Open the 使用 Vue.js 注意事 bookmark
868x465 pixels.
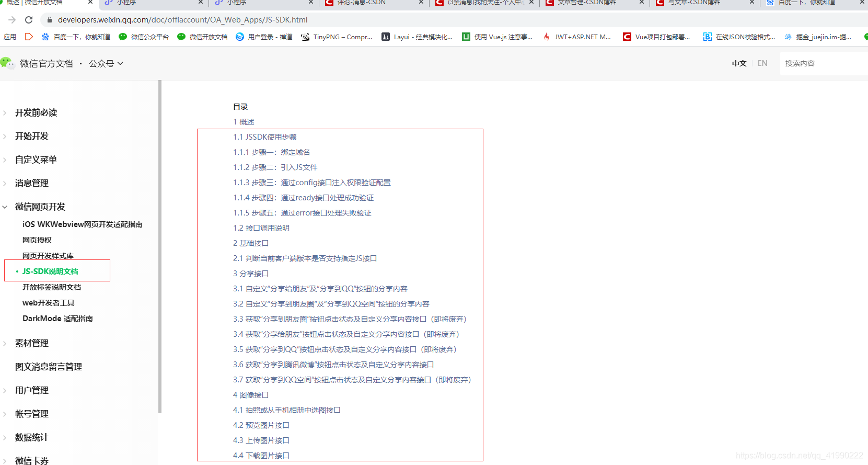[497, 37]
